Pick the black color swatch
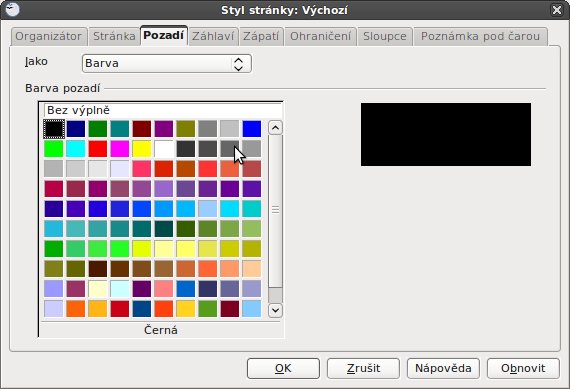The width and height of the screenshot is (570, 389). pos(54,129)
